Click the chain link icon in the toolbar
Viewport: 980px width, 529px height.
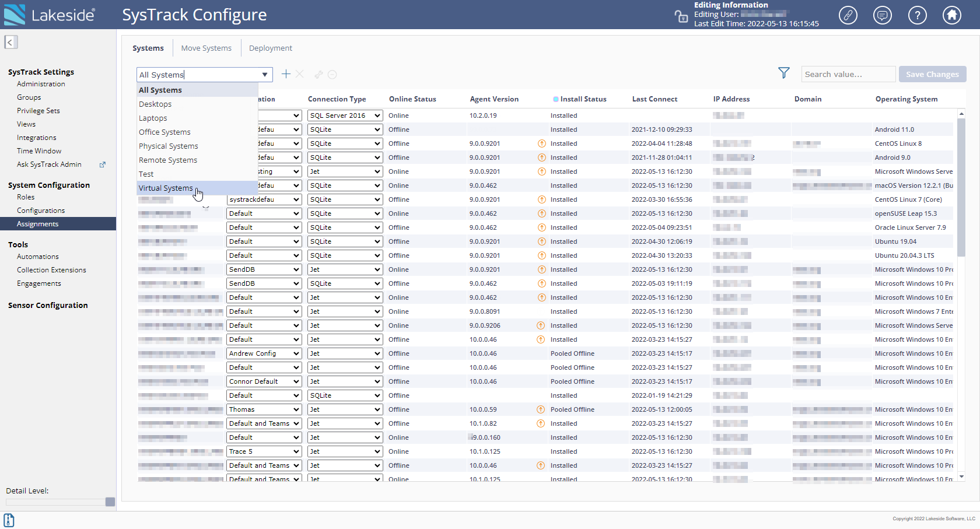[x=318, y=75]
